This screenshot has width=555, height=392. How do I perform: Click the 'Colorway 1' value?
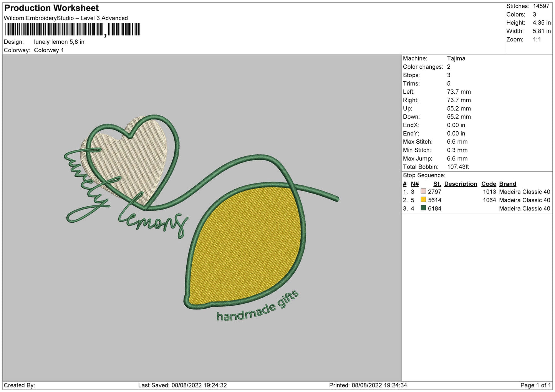tap(49, 50)
